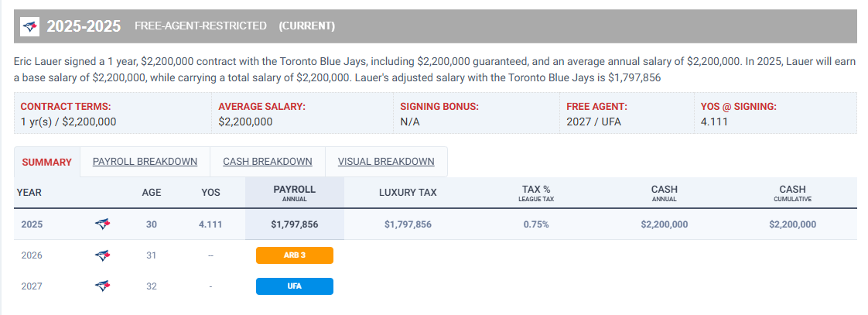Click the Tax % League Tax header
This screenshot has height=315, width=868.
[x=536, y=193]
